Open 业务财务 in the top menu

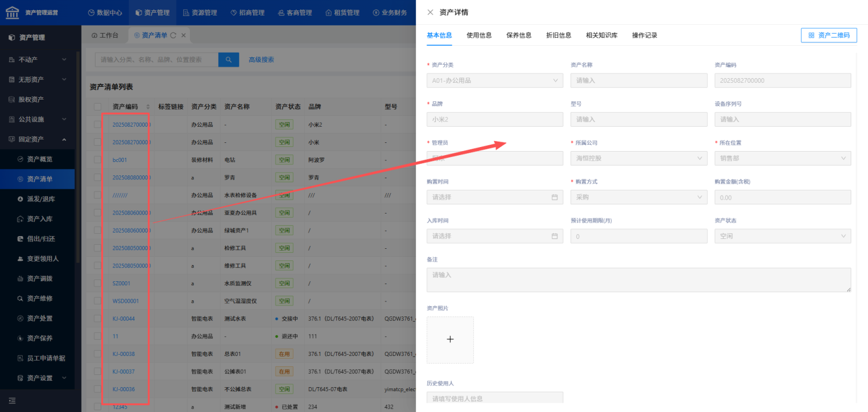click(x=390, y=12)
